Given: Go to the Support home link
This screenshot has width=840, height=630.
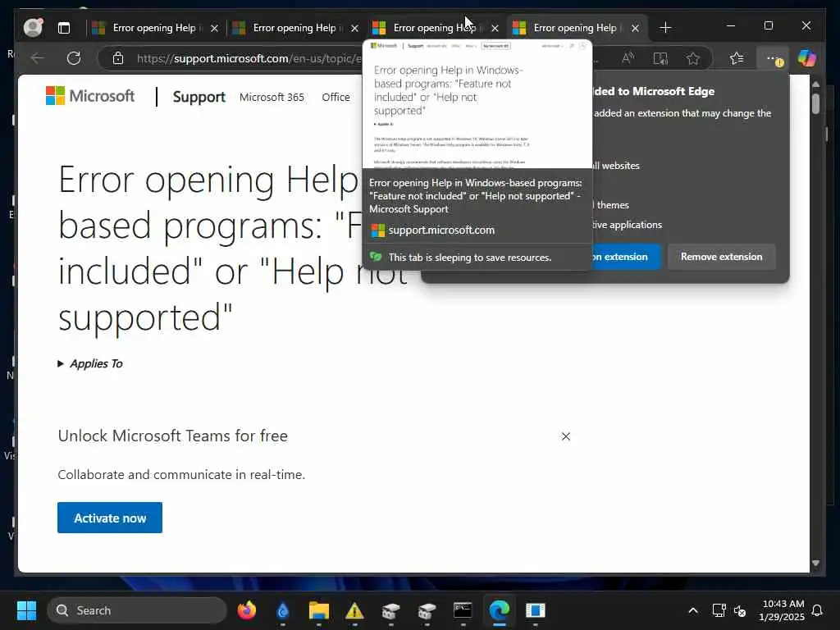Looking at the screenshot, I should [x=199, y=97].
